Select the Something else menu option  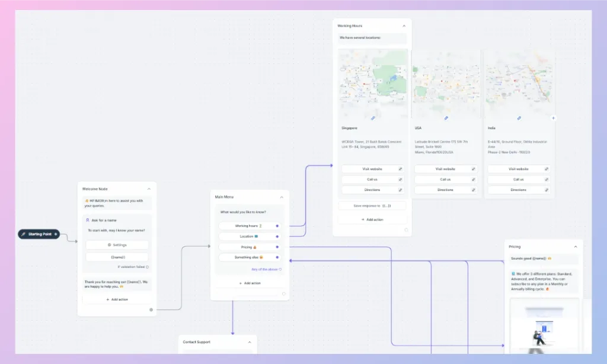[x=250, y=257]
